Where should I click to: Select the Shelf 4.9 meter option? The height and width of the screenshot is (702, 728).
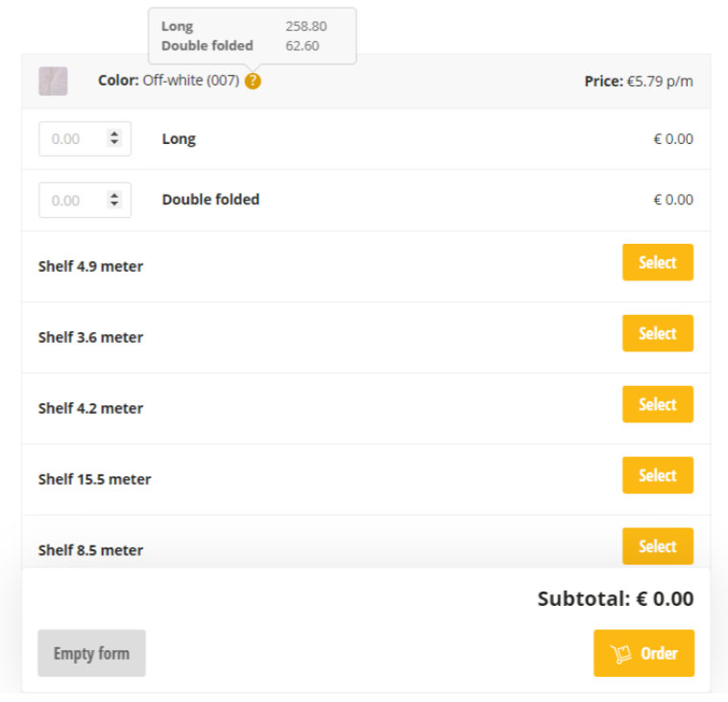[x=657, y=262]
